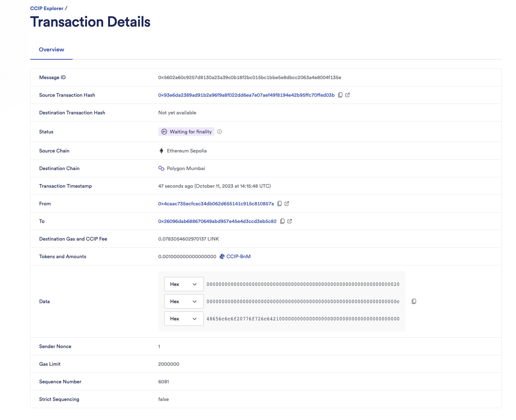Image resolution: width=516 pixels, height=420 pixels.
Task: Click the Strict Sequencing value false
Action: click(x=163, y=400)
